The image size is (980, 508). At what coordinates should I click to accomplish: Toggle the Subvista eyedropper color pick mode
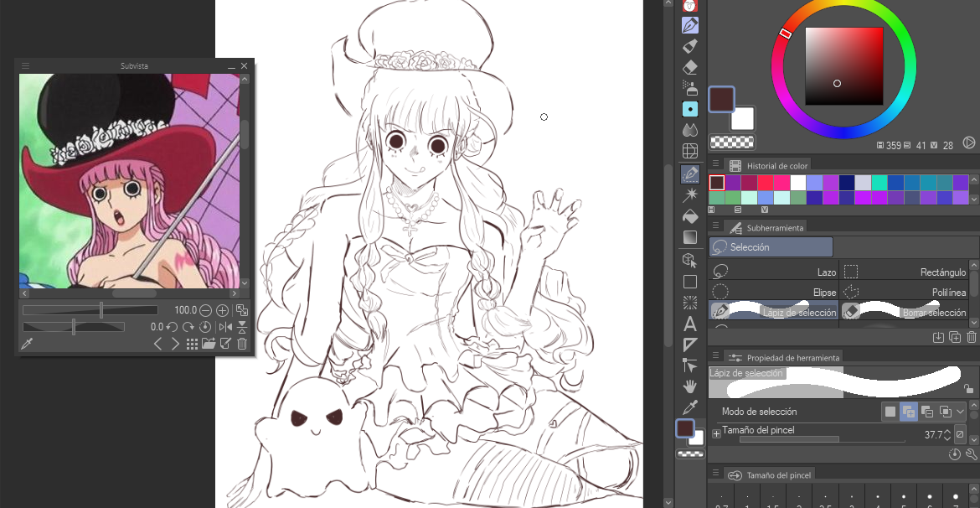pos(27,344)
